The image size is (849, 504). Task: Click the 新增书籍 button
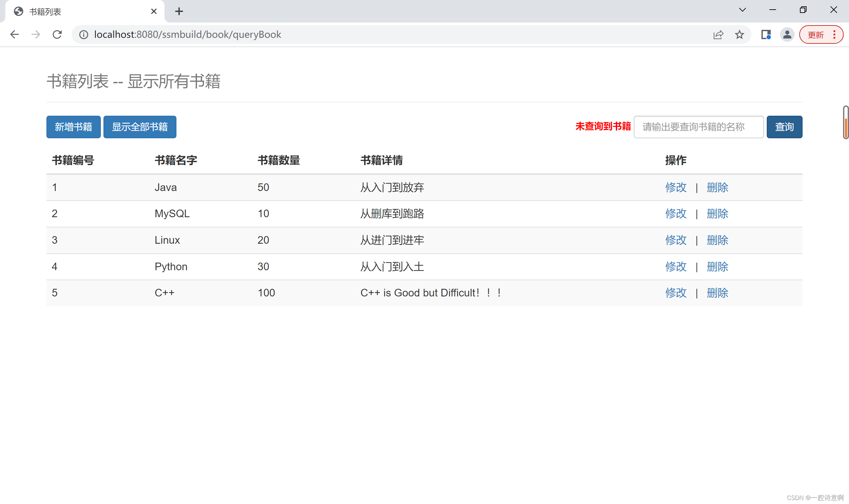73,127
